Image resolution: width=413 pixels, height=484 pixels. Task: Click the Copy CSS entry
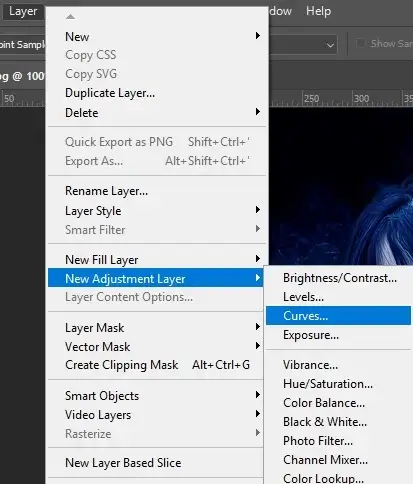[157, 55]
